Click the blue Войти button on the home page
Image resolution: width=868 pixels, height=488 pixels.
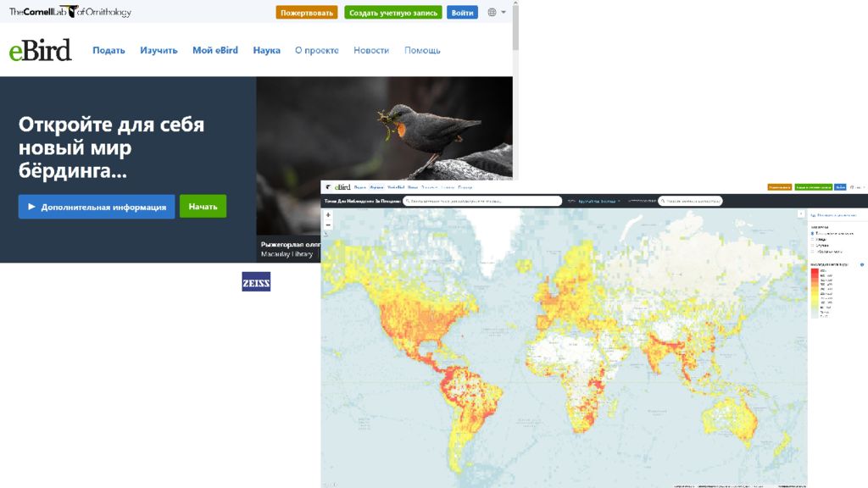click(x=462, y=12)
